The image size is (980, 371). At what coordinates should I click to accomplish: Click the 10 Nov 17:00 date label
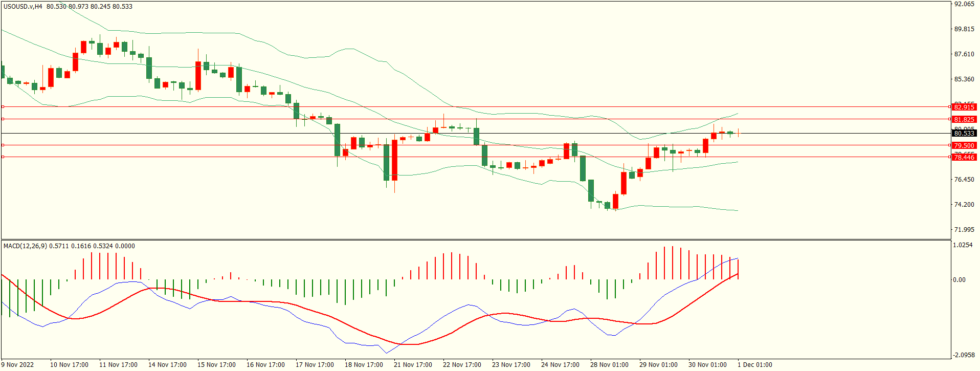point(69,365)
